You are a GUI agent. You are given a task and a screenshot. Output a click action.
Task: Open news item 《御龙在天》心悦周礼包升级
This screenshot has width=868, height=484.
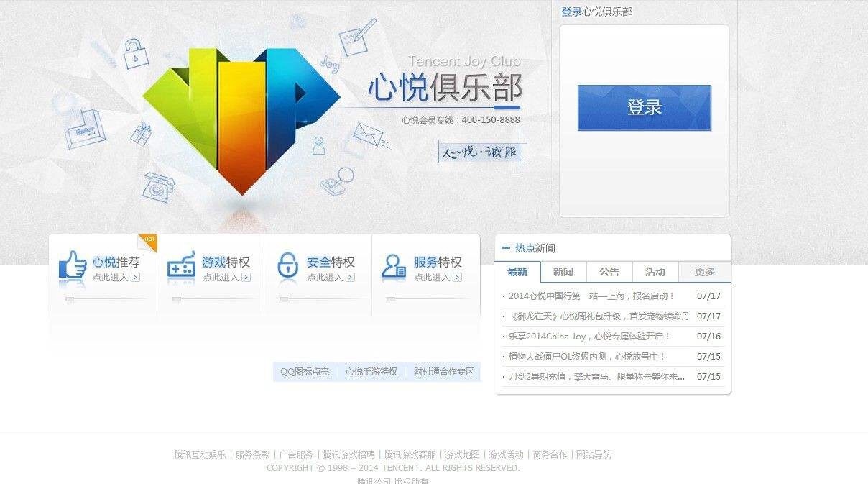599,316
